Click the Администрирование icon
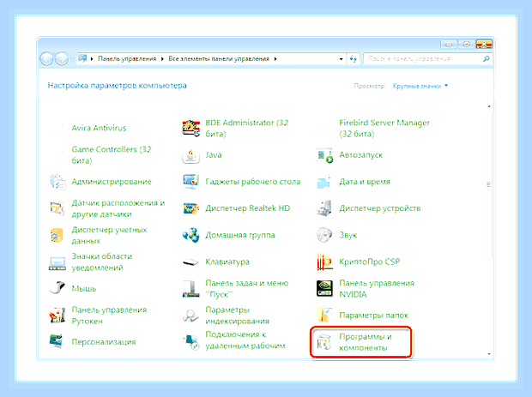This screenshot has height=397, width=532. click(57, 182)
